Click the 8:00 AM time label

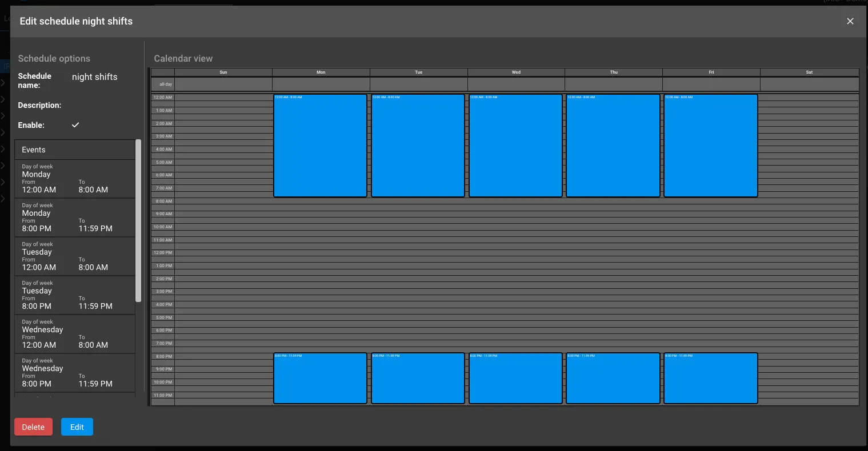point(164,201)
